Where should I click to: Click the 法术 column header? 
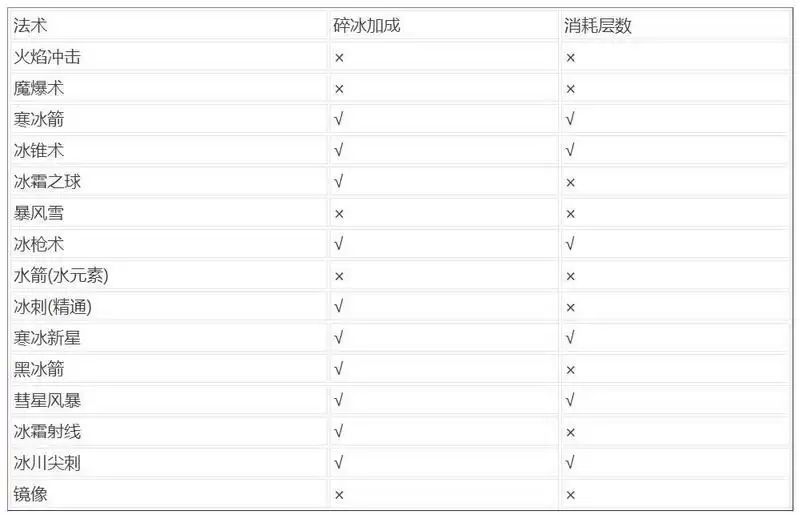coord(30,26)
